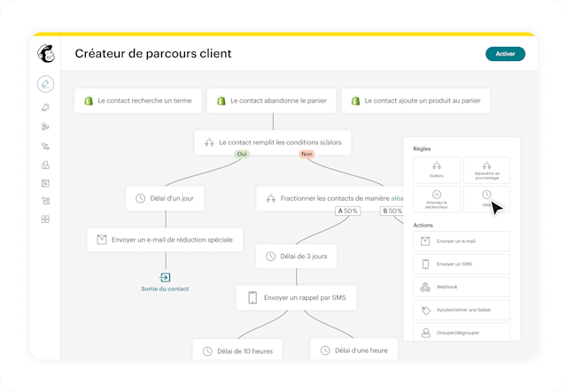Viewport: 567px width, 392px height.
Task: Open the Content studio image sidebar icon
Action: point(45,201)
